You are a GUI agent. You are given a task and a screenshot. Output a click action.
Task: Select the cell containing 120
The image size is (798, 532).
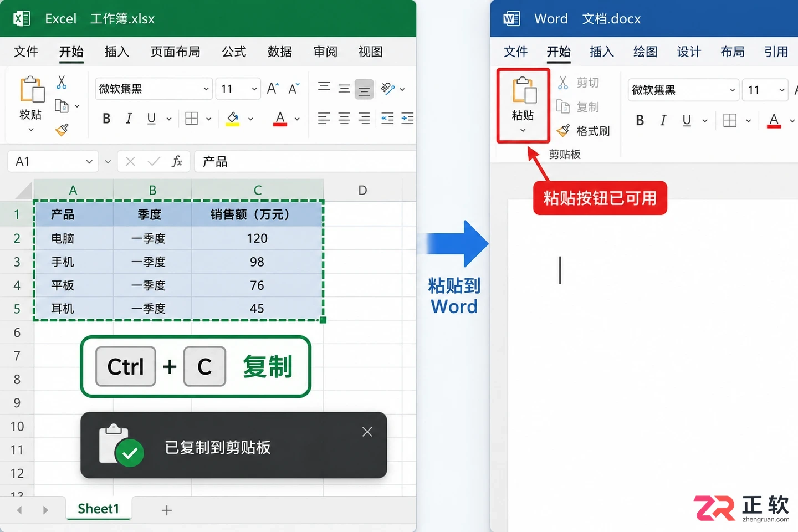pos(257,238)
